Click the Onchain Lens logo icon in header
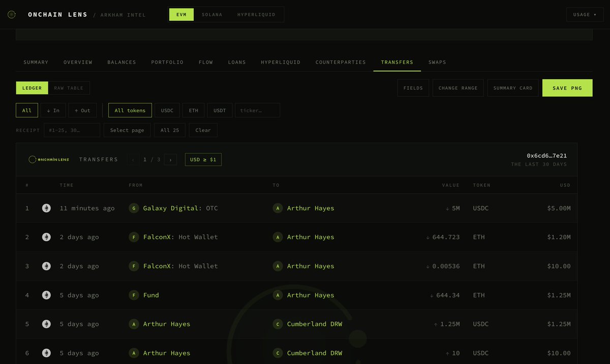Image resolution: width=610 pixels, height=364 pixels. tap(12, 15)
